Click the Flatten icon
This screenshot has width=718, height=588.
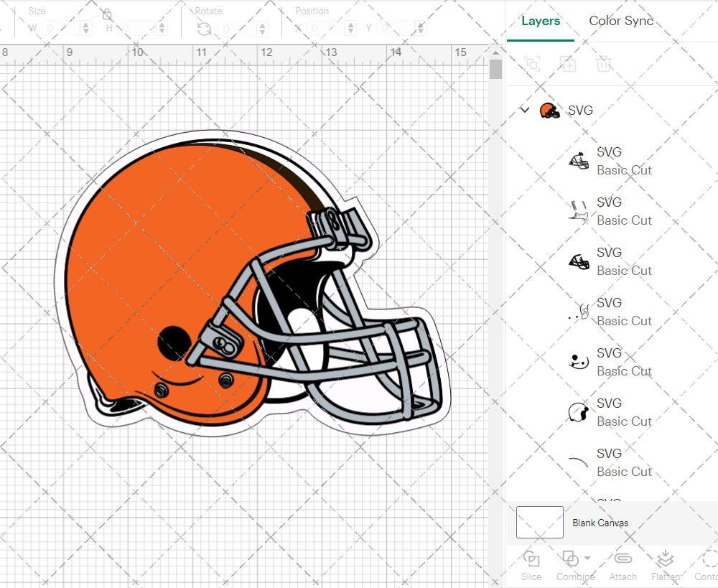click(x=666, y=559)
